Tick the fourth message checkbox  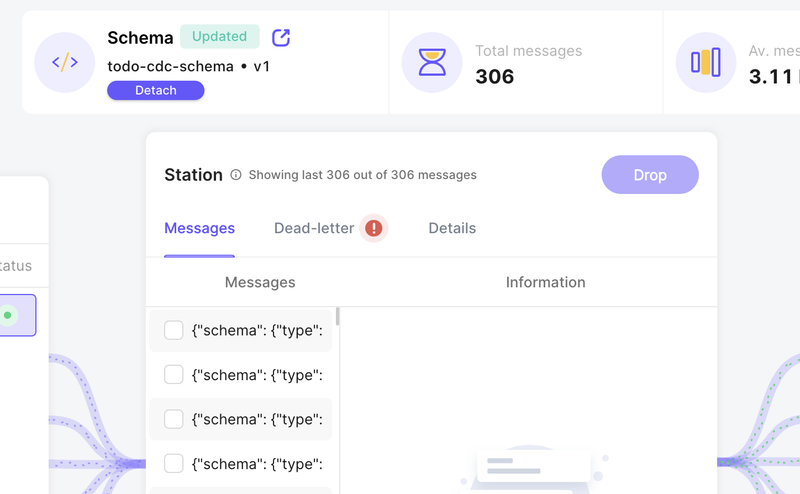pos(174,463)
